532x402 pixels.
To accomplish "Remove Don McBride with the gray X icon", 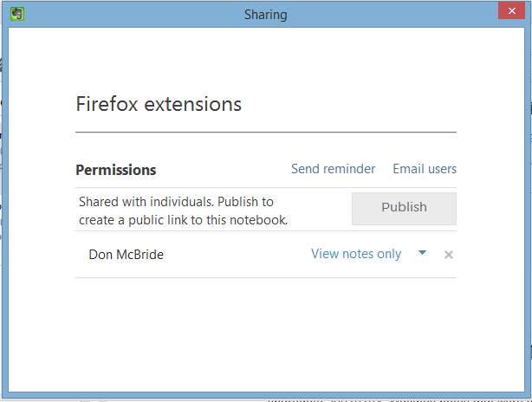I will point(449,255).
